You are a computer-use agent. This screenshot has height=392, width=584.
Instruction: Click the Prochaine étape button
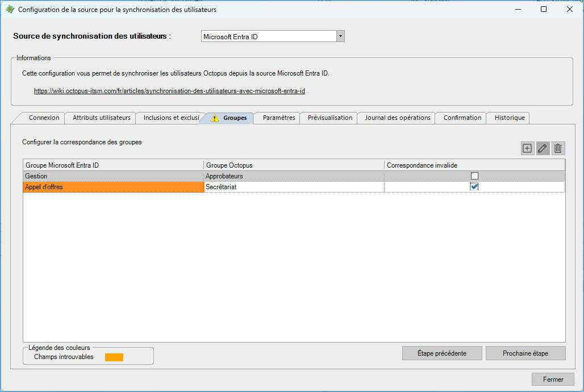coord(525,353)
